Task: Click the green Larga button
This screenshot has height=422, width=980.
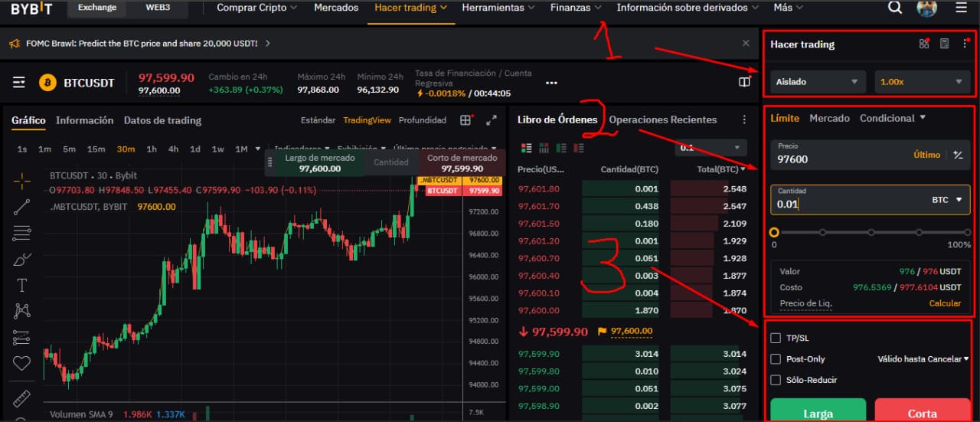Action: coord(818,411)
